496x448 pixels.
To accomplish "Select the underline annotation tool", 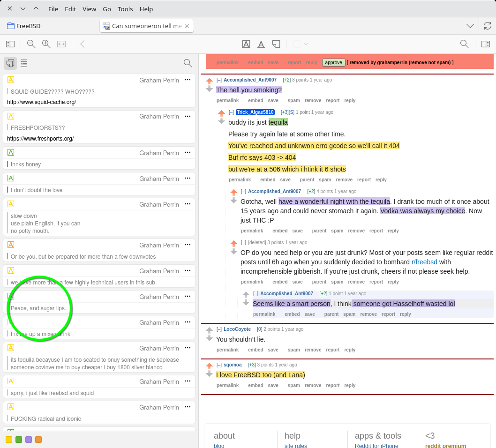I will point(261,44).
